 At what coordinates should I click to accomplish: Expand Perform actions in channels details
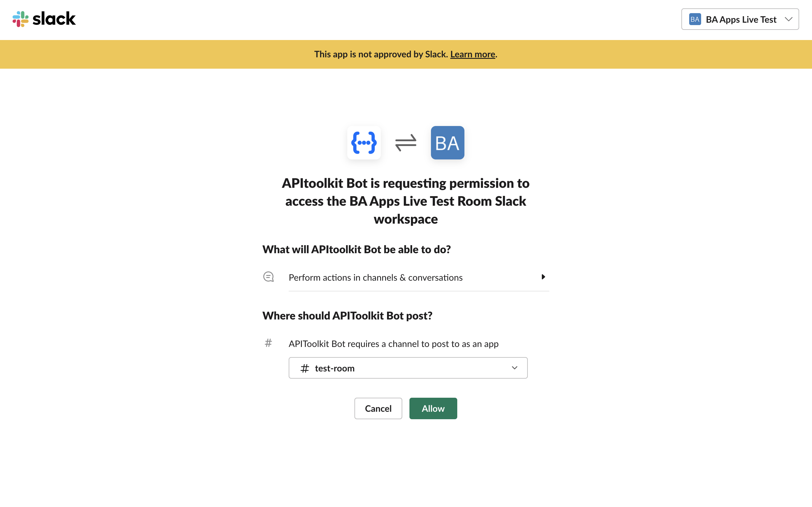click(x=543, y=277)
